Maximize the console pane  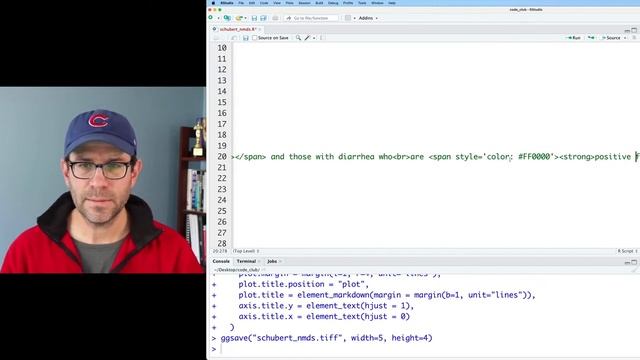pyautogui.click(x=634, y=262)
